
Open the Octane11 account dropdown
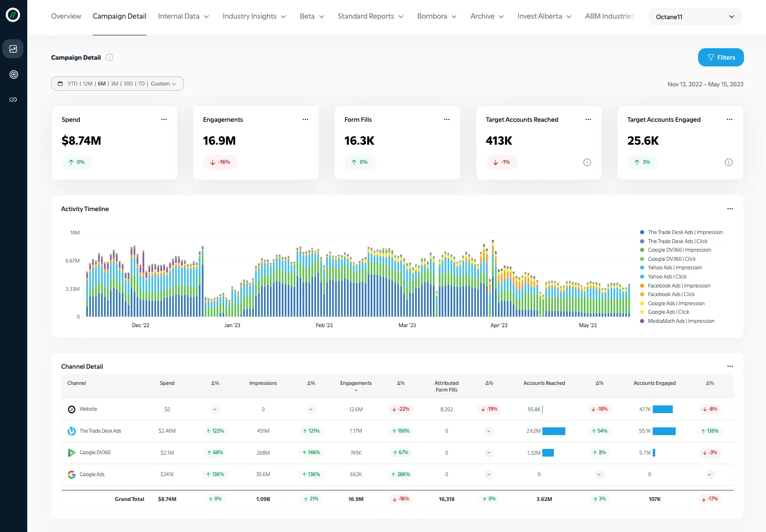(x=695, y=17)
